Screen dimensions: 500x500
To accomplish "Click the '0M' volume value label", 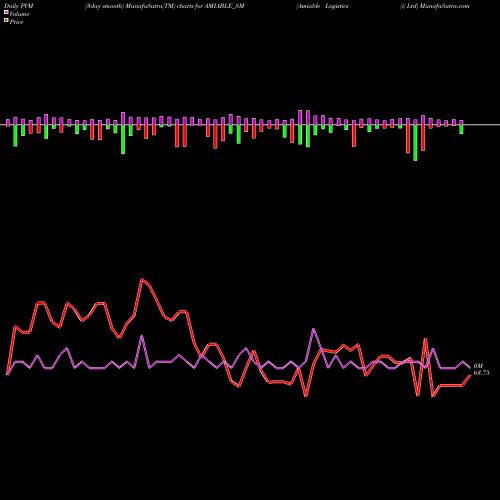I will 478,366.
